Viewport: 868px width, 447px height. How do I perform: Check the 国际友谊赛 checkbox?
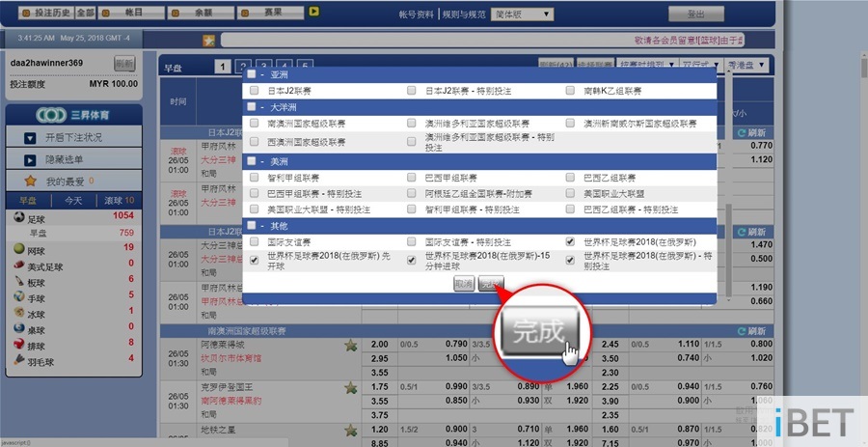pos(254,242)
